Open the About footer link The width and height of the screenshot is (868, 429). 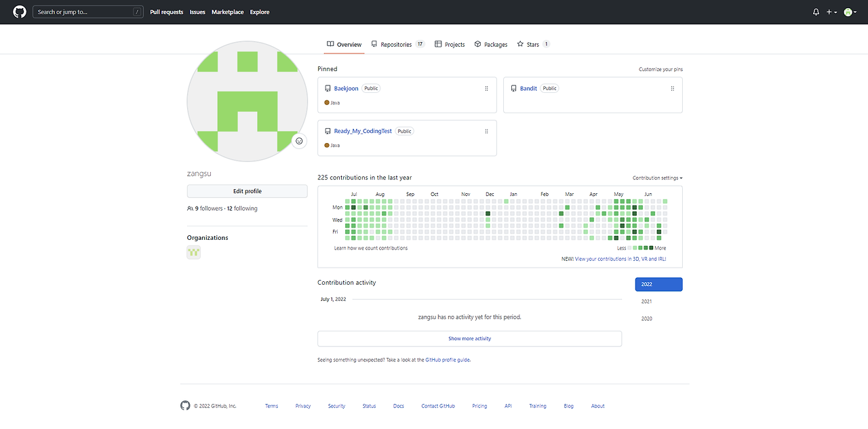[x=597, y=406]
